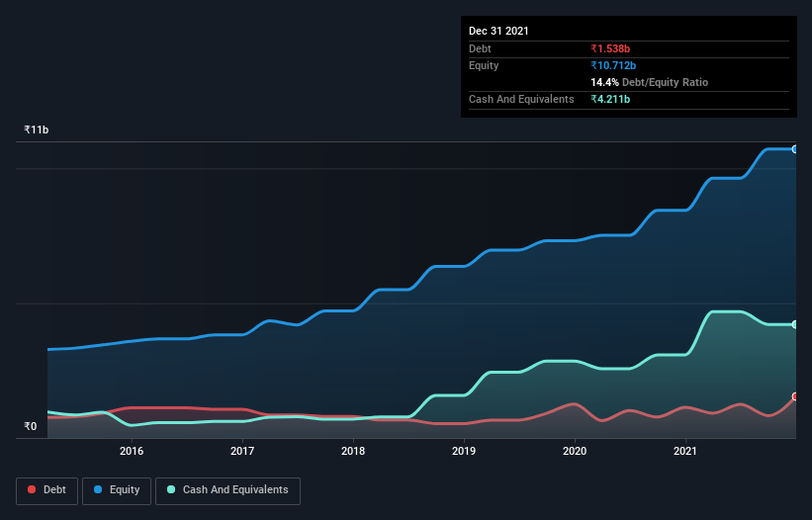Click the ₹4.211b cash value
Screen dimensions: 812x520
tap(610, 99)
